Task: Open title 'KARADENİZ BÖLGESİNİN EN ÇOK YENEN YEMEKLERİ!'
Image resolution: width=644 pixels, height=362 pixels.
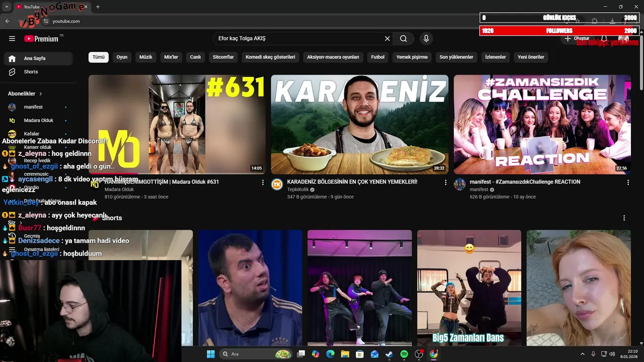Action: (352, 182)
